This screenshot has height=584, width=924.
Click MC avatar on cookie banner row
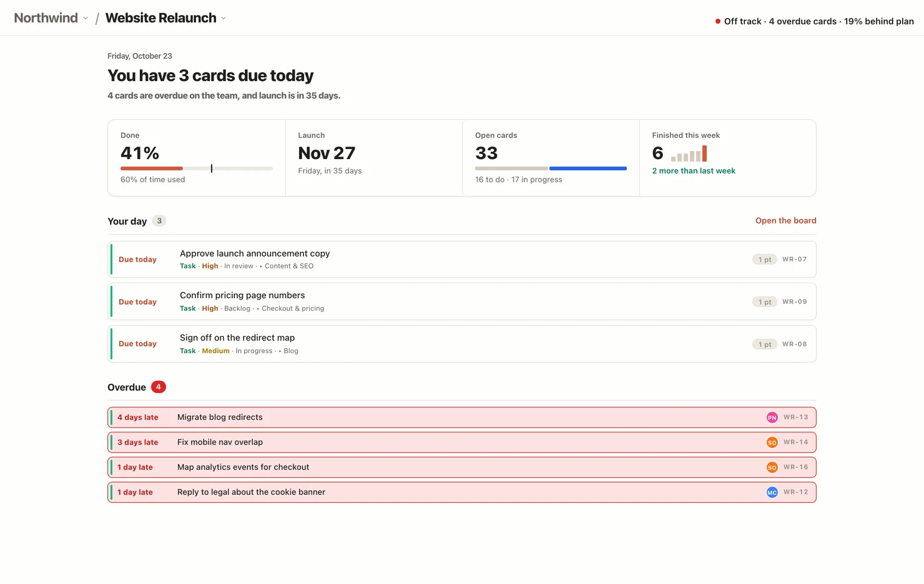[772, 492]
